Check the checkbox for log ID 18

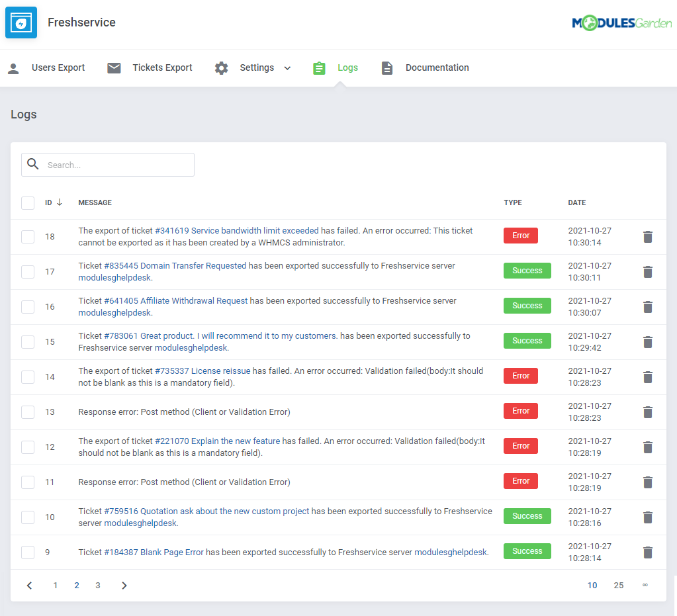(28, 237)
